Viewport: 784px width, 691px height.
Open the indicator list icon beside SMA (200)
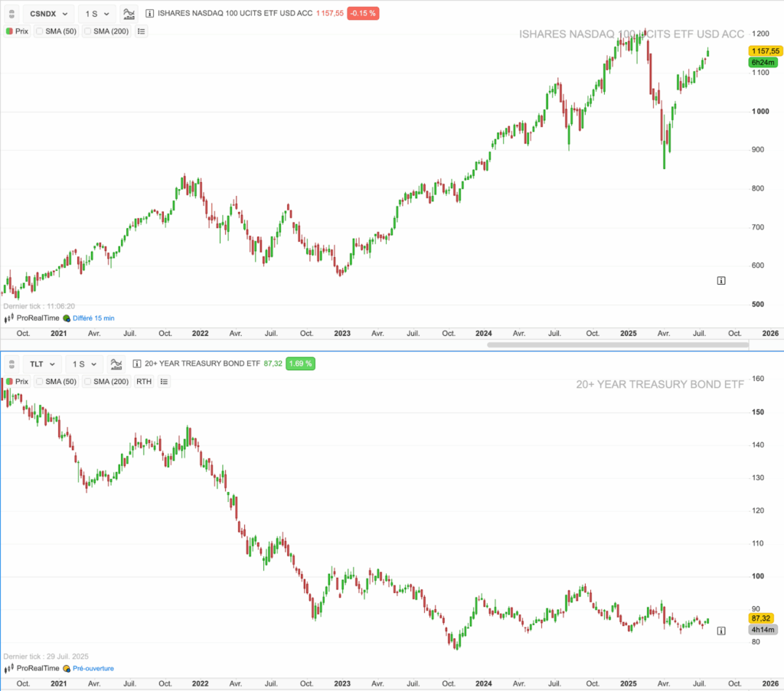(x=141, y=31)
